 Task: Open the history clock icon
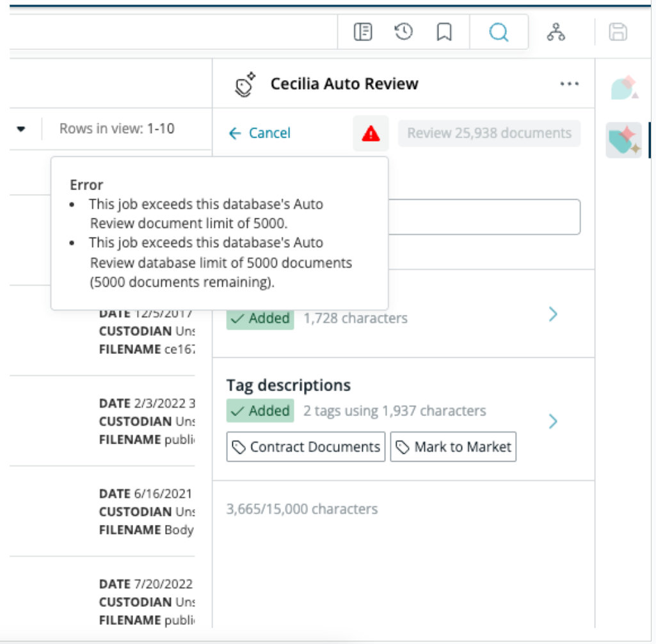[403, 32]
